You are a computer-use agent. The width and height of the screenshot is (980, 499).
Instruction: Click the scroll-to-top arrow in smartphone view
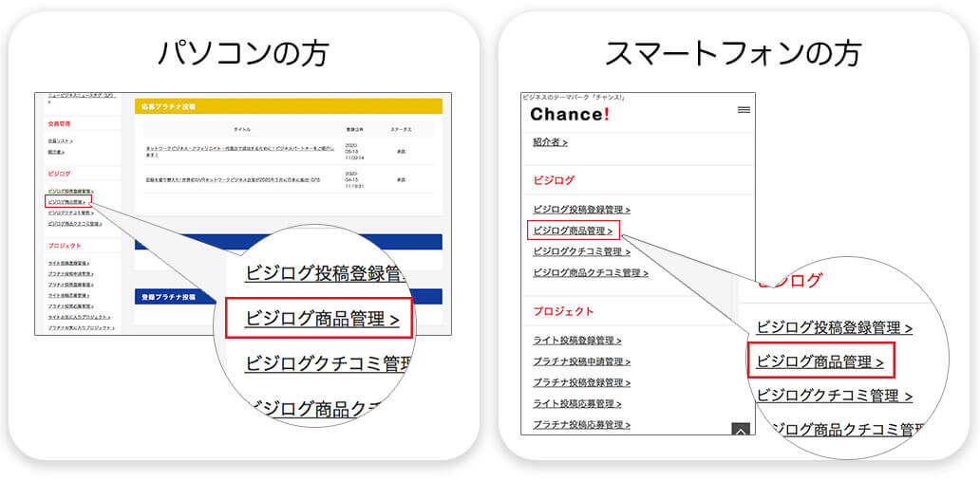point(742,430)
